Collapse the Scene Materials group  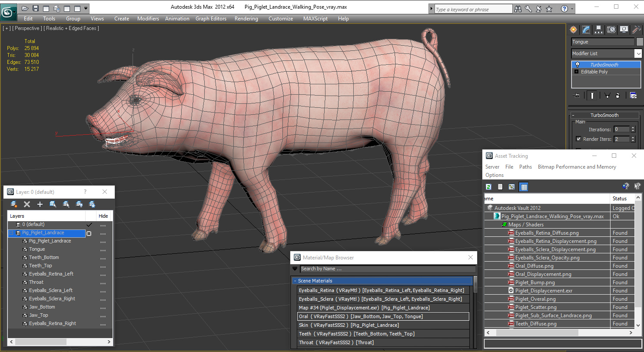295,281
